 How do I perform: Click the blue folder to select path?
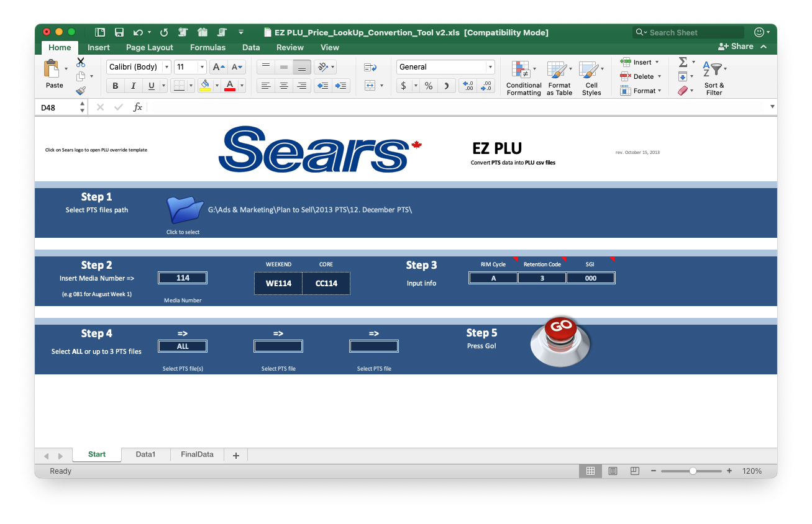(x=185, y=210)
